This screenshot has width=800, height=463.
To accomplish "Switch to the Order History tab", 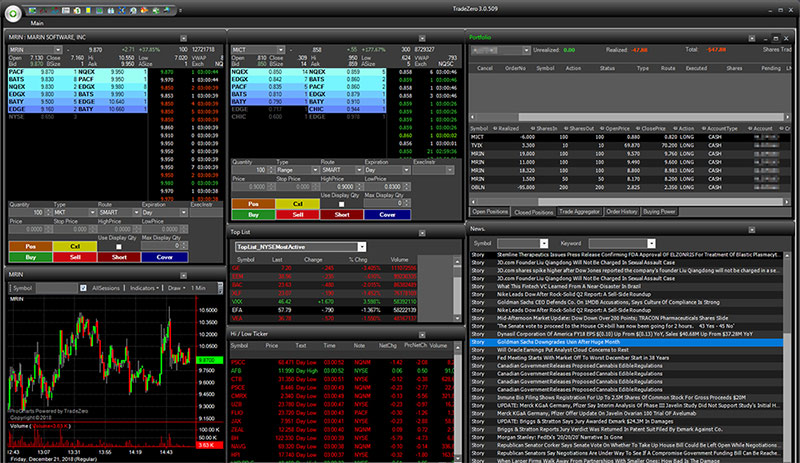I will 621,211.
